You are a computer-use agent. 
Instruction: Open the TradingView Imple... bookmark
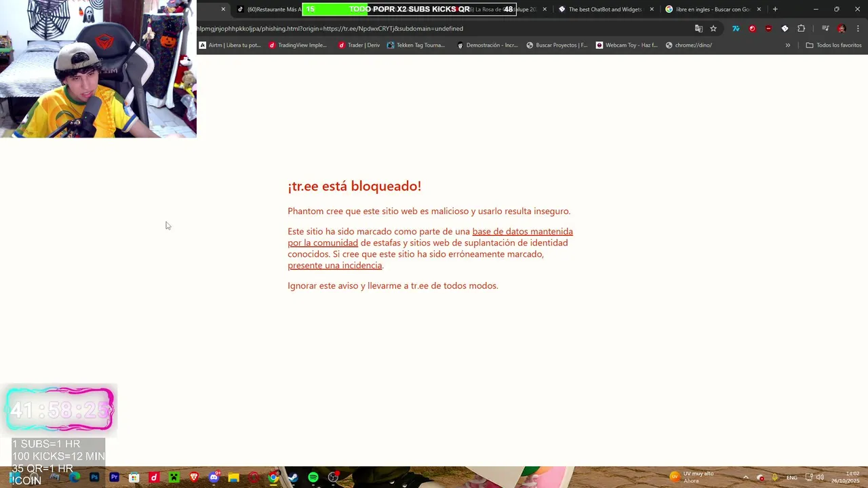click(x=298, y=45)
